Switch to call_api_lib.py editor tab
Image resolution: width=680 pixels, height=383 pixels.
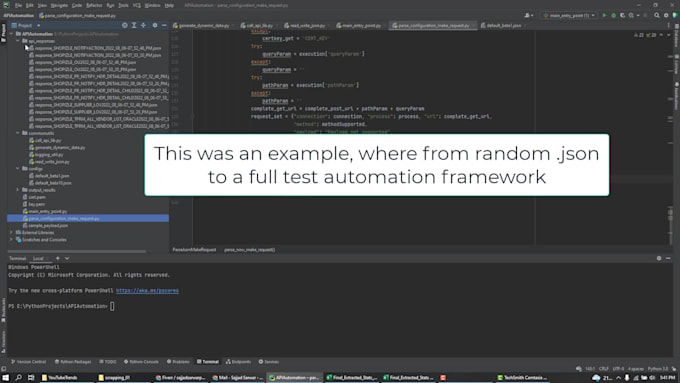click(259, 26)
